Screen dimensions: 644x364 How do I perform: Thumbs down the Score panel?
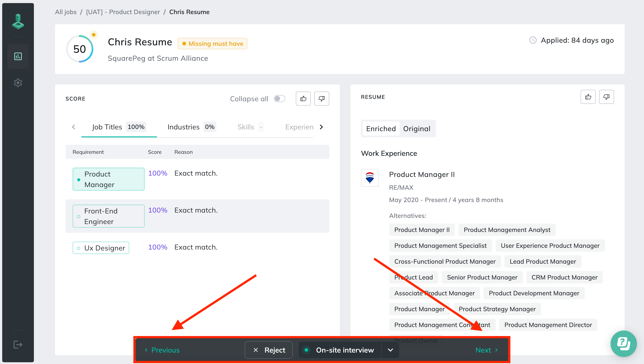322,99
